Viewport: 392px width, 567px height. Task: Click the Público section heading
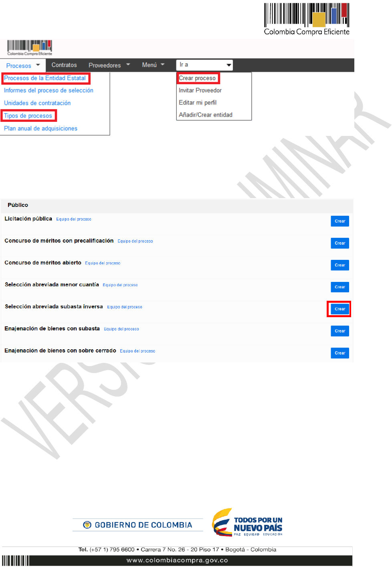click(18, 205)
